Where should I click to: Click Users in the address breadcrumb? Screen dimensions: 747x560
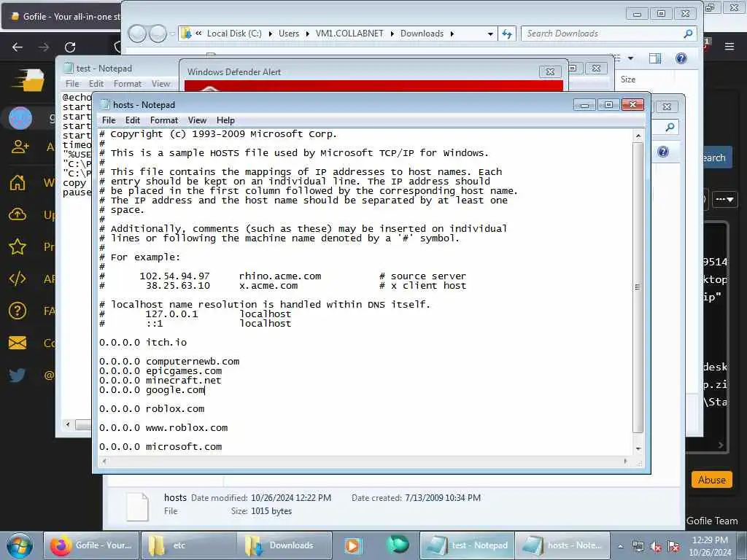click(x=289, y=34)
